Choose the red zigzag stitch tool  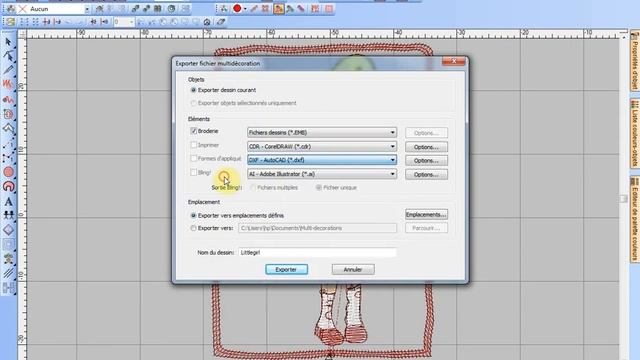coord(8,84)
